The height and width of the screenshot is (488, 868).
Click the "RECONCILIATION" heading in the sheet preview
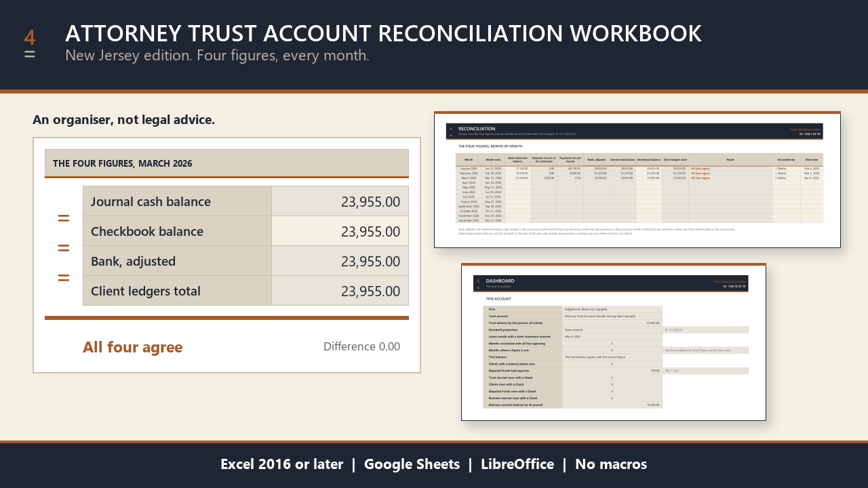pyautogui.click(x=477, y=128)
